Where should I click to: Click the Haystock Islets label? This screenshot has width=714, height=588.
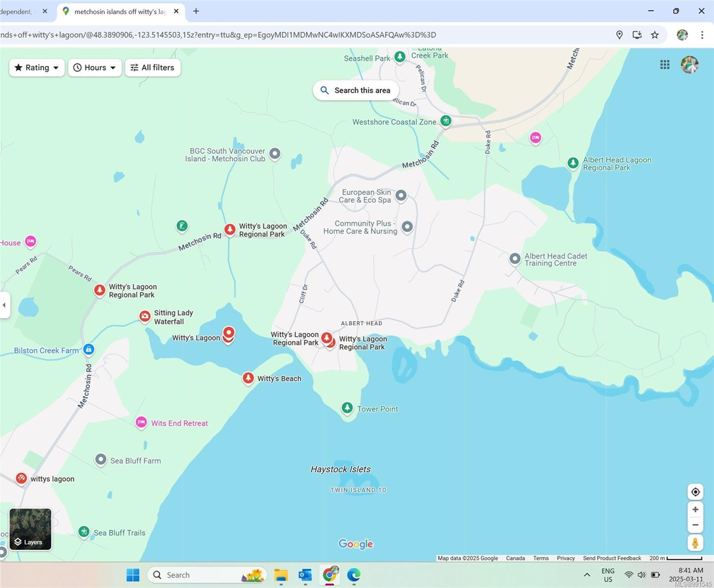pos(340,469)
